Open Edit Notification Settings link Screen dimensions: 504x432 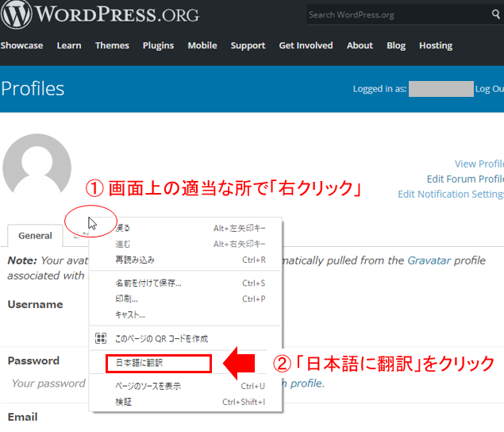tap(451, 195)
